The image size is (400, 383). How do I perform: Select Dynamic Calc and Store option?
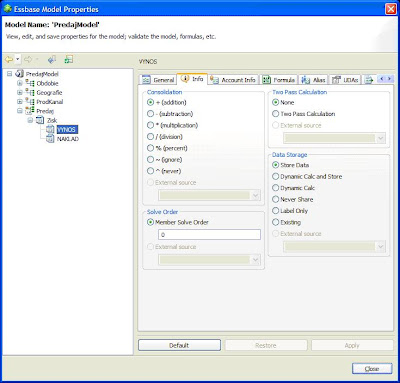[275, 176]
